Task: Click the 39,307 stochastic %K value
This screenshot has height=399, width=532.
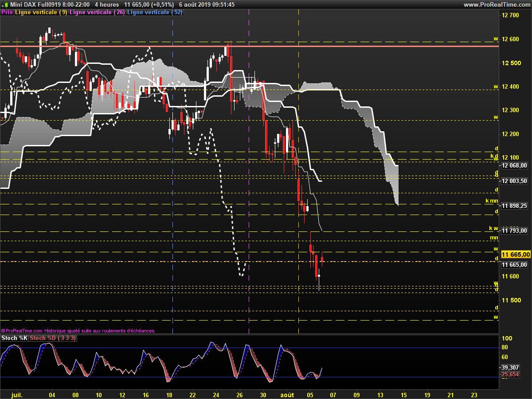Action: click(x=511, y=368)
